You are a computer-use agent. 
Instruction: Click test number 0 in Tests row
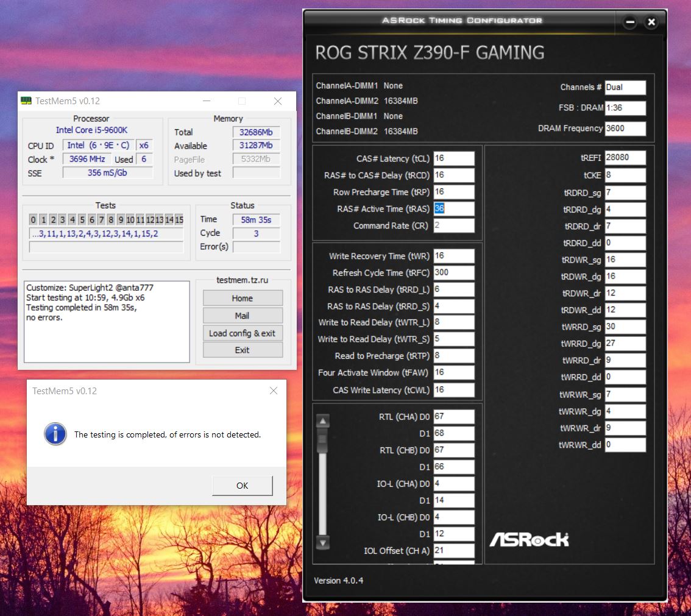click(x=33, y=219)
